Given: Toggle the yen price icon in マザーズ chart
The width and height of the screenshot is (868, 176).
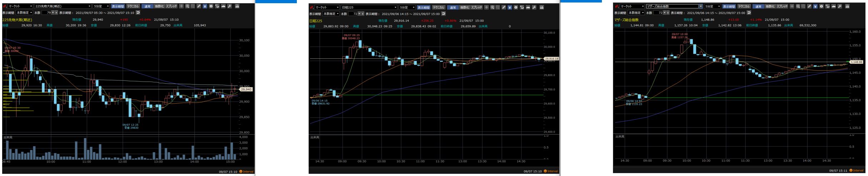Looking at the screenshot, I should 815,6.
